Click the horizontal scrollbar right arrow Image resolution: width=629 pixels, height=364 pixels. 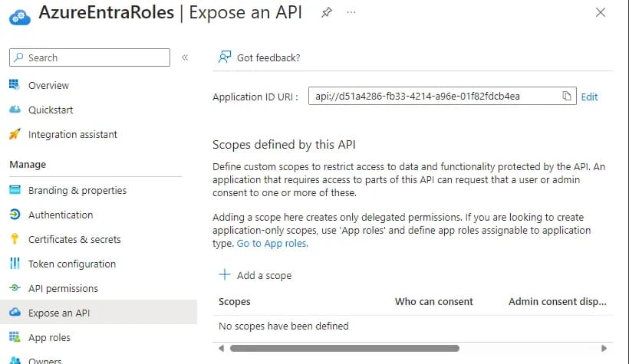click(604, 349)
